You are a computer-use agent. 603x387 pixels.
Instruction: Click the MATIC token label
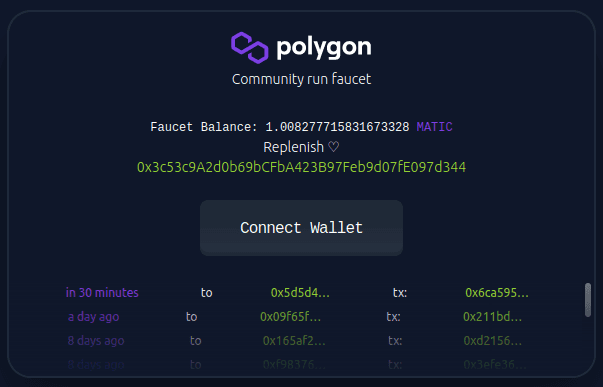pos(435,127)
